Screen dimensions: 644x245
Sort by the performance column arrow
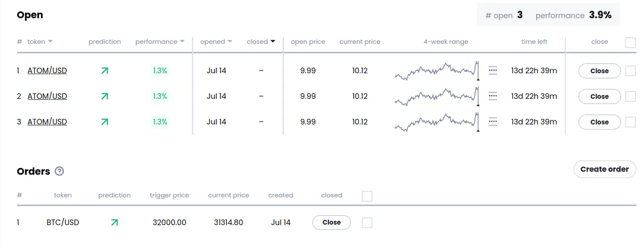tap(182, 42)
